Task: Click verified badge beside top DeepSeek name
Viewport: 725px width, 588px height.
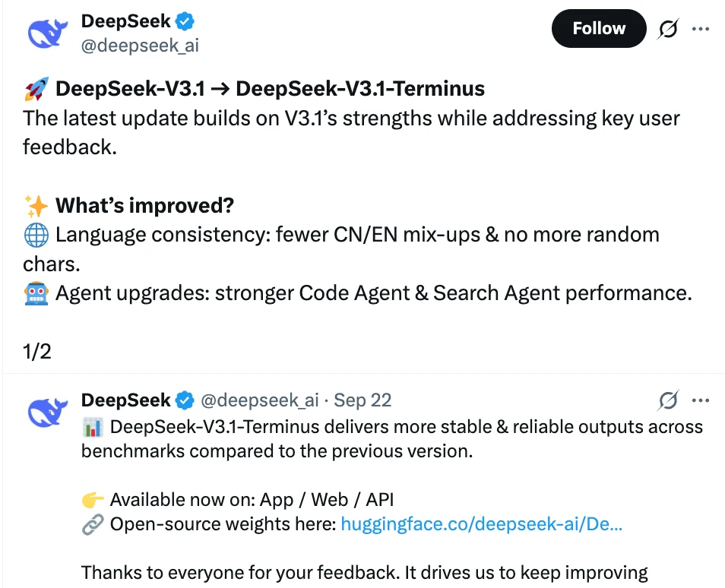Action: (186, 22)
